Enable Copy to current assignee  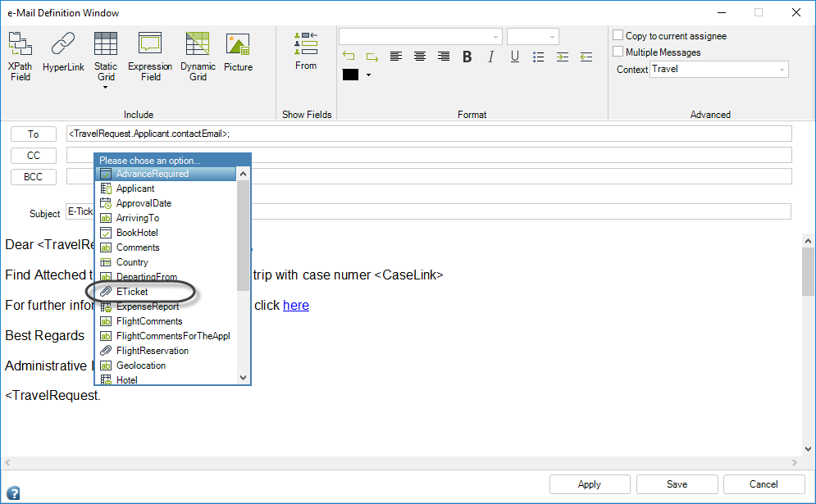point(618,35)
